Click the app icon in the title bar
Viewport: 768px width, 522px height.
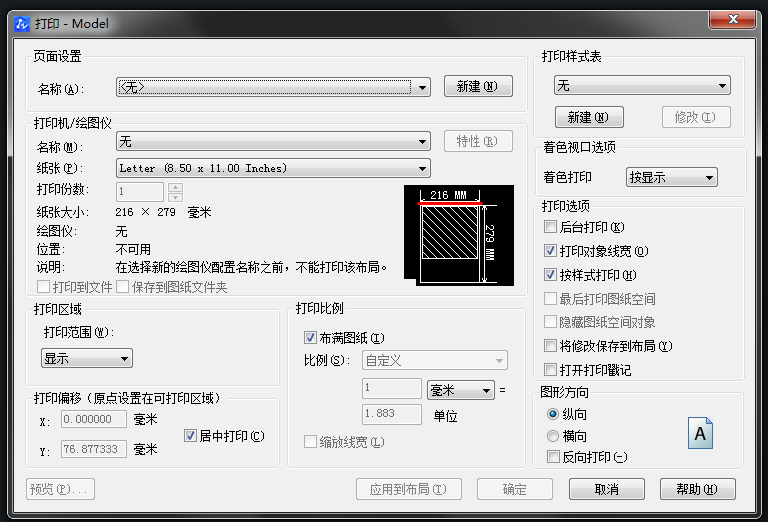[x=22, y=23]
